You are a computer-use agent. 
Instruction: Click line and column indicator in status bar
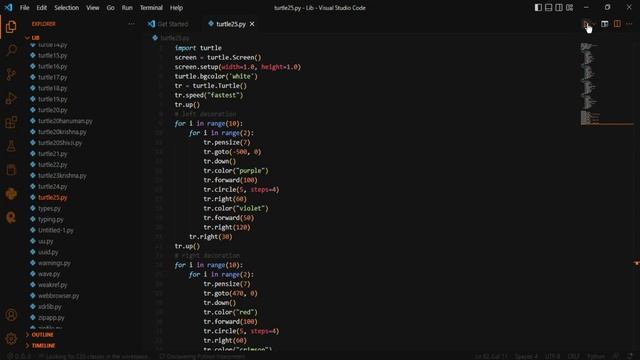(491, 356)
